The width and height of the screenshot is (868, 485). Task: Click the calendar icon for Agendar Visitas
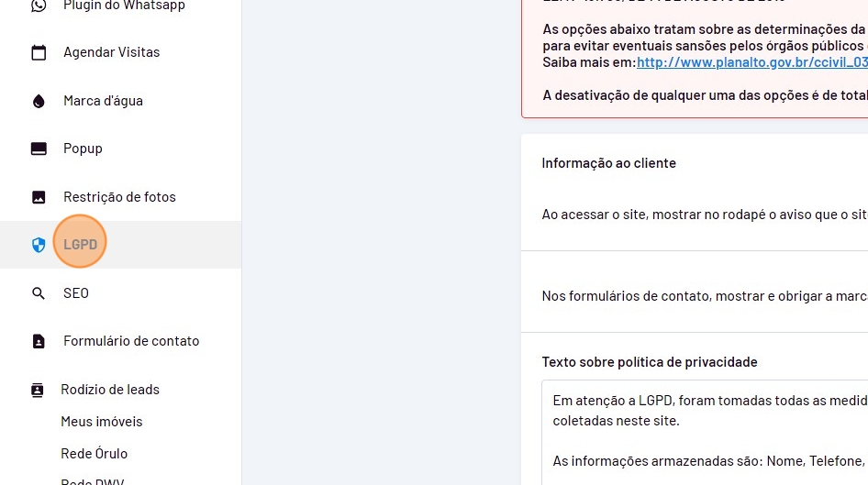coord(39,53)
